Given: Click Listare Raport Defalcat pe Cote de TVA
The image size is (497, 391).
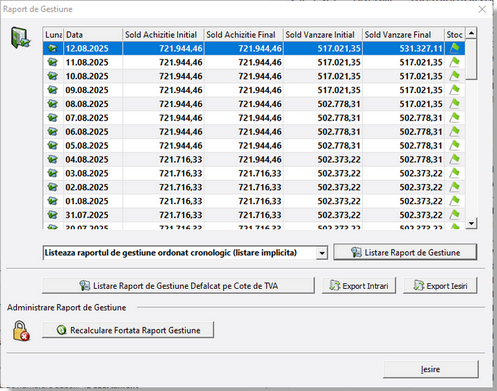Looking at the screenshot, I should point(178,286).
